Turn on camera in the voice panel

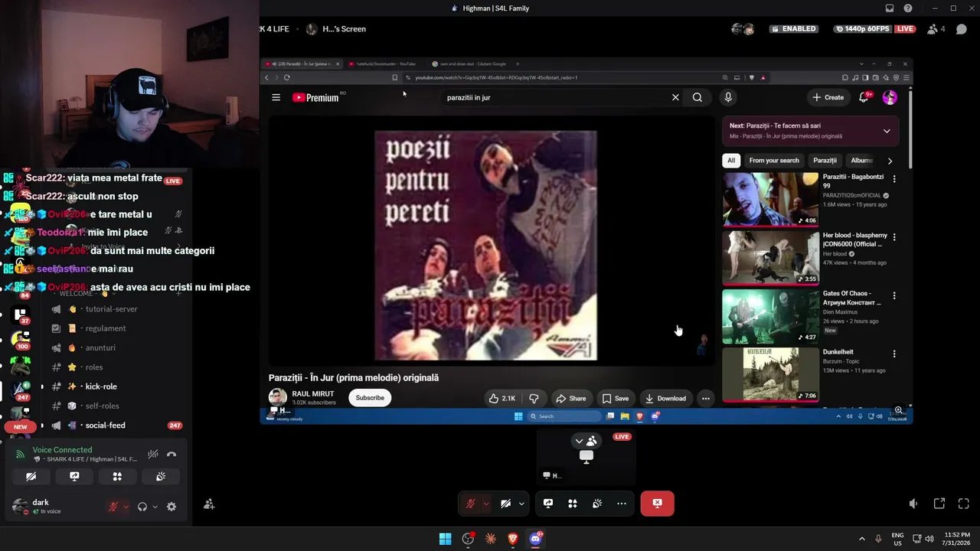pyautogui.click(x=31, y=476)
